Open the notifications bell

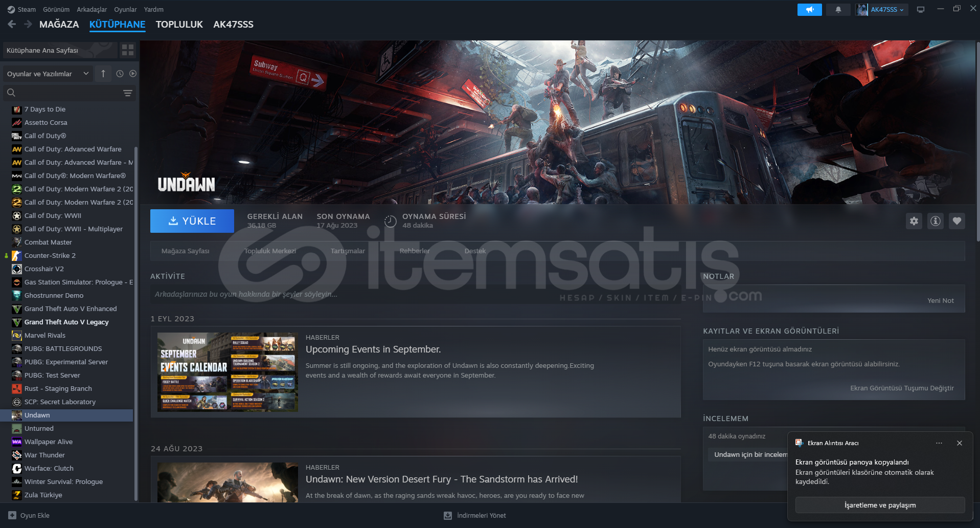[838, 10]
